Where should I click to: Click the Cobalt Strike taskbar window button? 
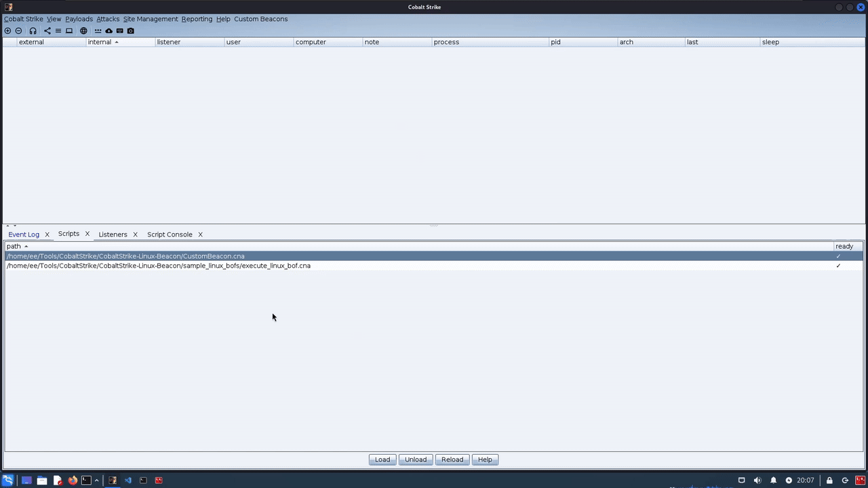[x=113, y=481]
